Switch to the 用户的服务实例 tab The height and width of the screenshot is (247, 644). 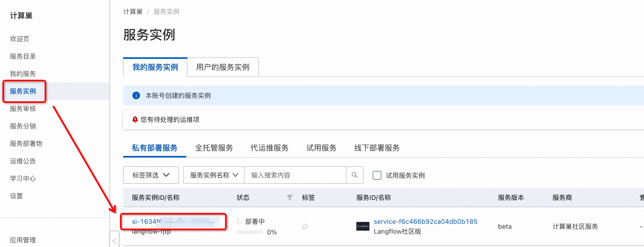[x=223, y=67]
